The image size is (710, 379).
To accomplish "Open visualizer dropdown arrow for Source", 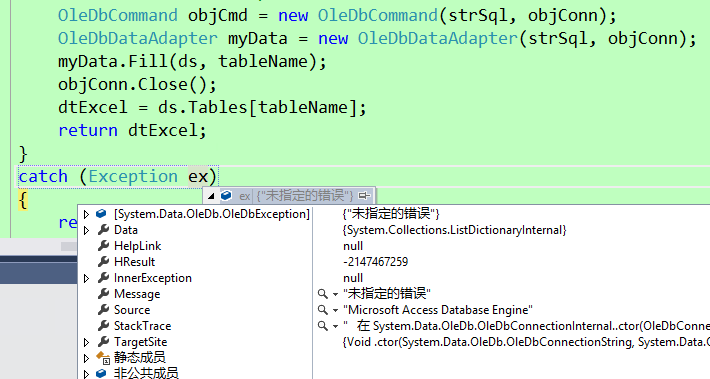I will (x=336, y=311).
